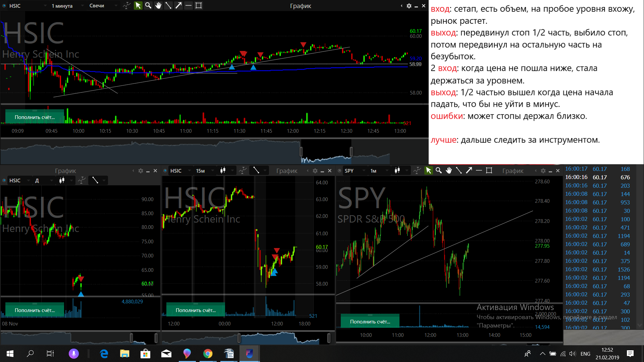644x362 pixels.
Task: Click the first blue buy marker on top chart
Action: tap(232, 67)
